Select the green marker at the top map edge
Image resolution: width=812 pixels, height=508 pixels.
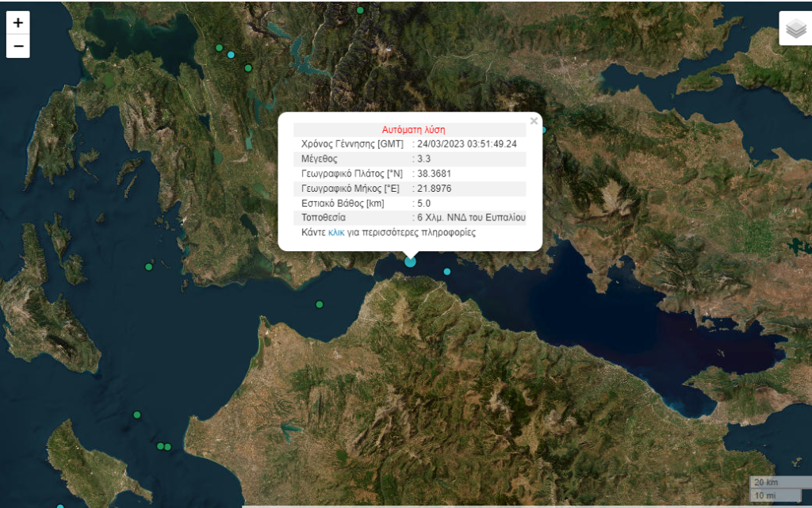360,10
